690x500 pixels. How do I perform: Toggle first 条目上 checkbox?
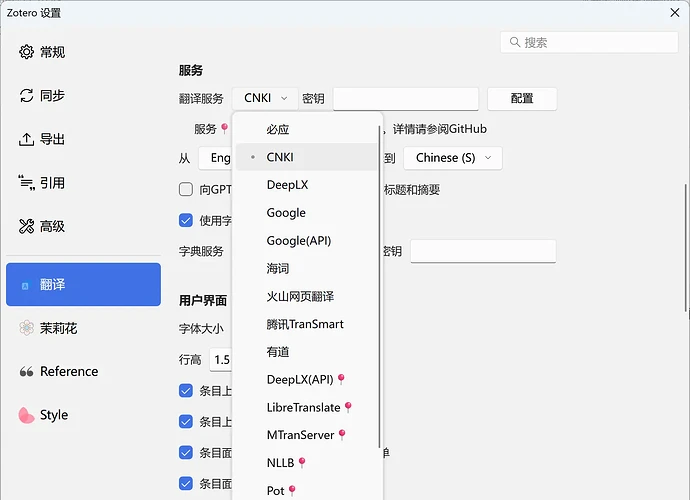point(186,390)
